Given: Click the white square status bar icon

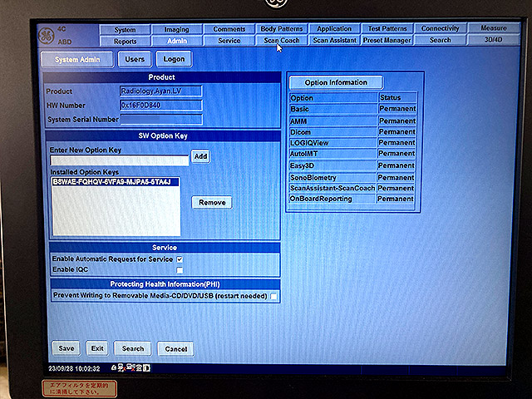Looking at the screenshot, I should tap(146, 367).
